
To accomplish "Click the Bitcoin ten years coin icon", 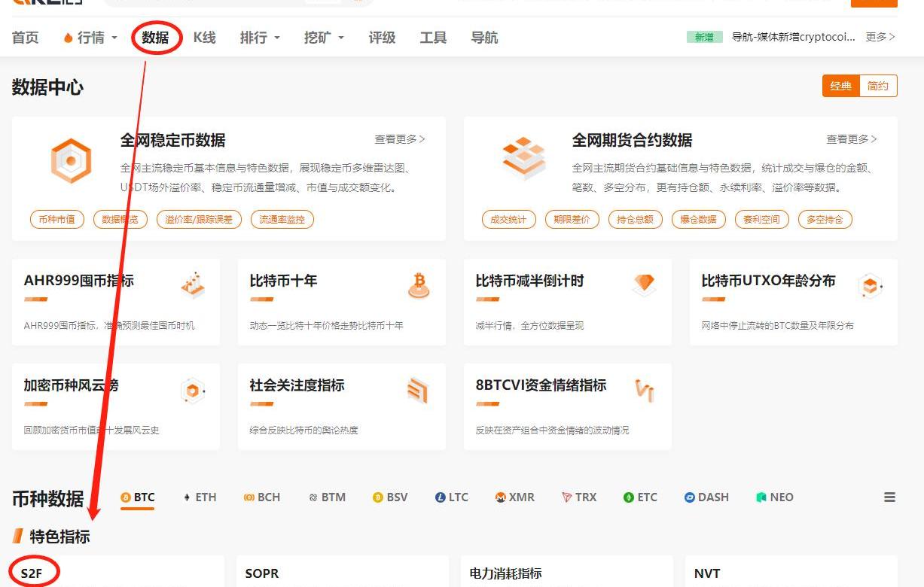I will click(x=419, y=285).
